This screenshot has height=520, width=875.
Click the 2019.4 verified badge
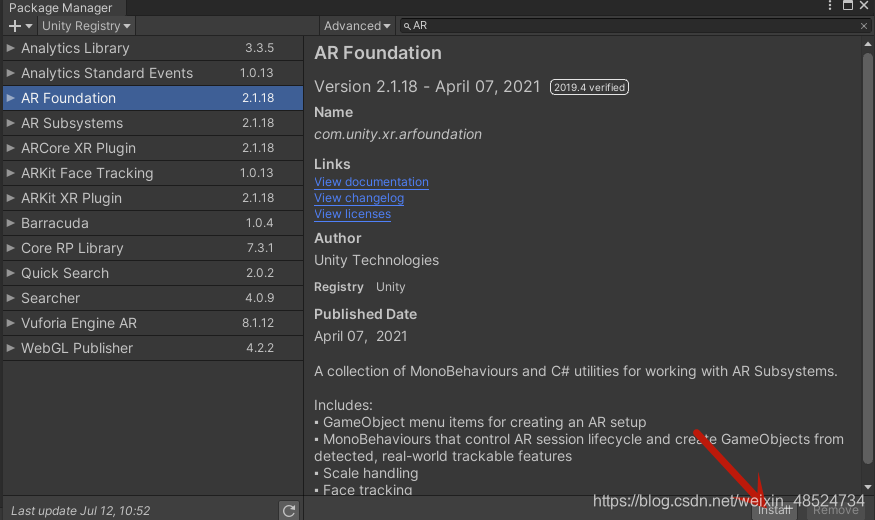pos(589,87)
